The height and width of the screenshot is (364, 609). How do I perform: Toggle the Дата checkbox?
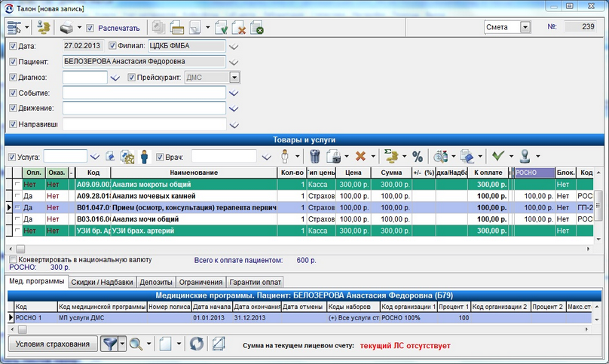[13, 46]
